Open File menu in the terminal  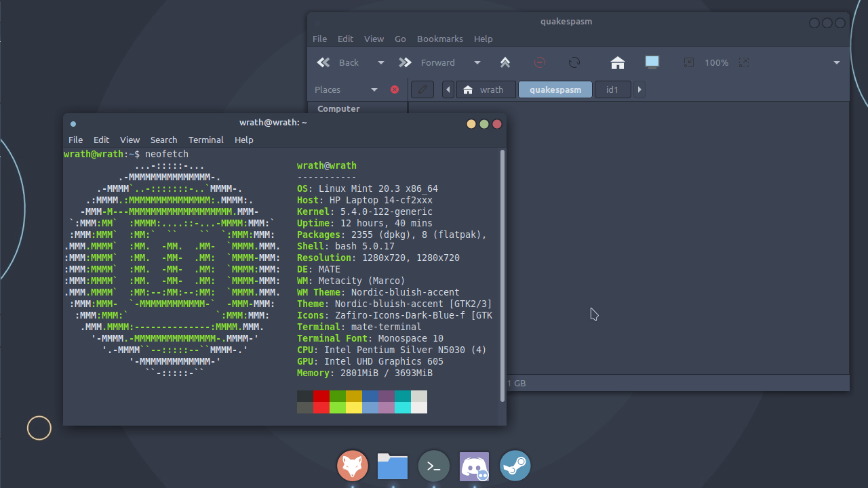point(75,140)
